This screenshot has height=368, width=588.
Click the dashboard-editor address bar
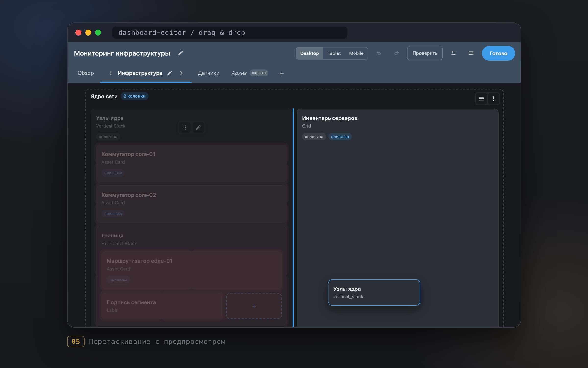point(230,33)
